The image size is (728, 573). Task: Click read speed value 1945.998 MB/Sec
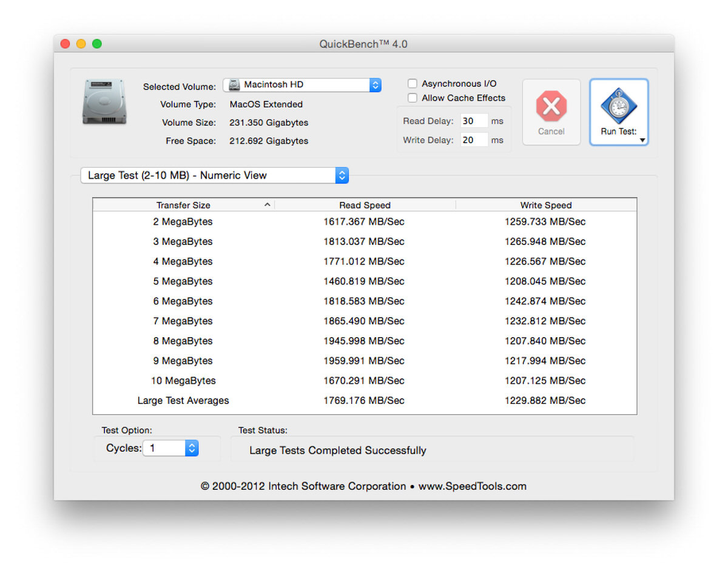(x=364, y=341)
